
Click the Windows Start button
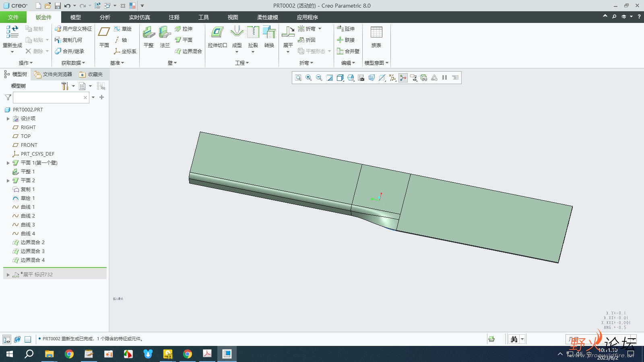[x=10, y=354]
